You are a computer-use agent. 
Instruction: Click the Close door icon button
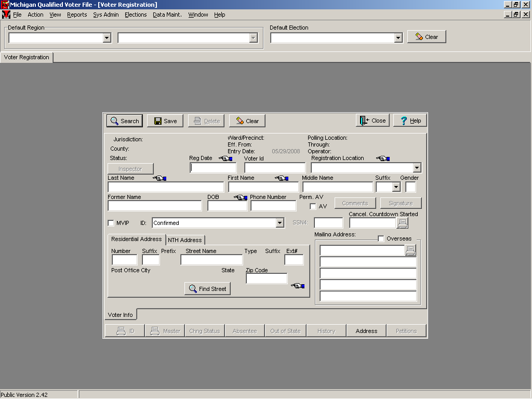(x=373, y=121)
